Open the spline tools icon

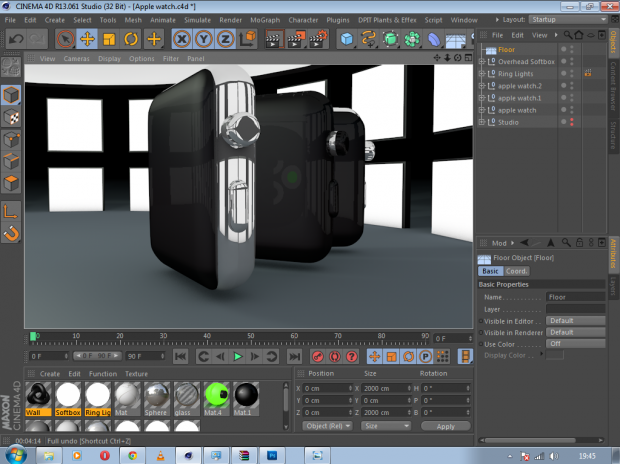(x=369, y=39)
